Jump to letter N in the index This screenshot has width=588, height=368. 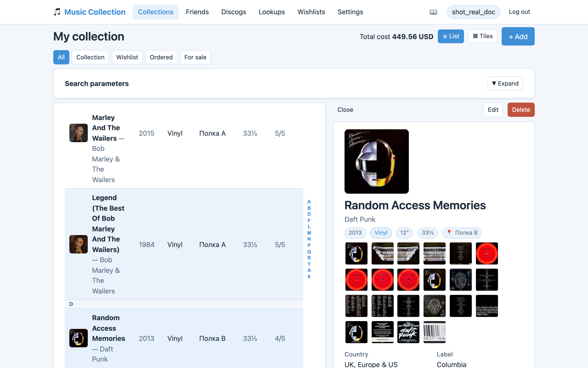(309, 239)
